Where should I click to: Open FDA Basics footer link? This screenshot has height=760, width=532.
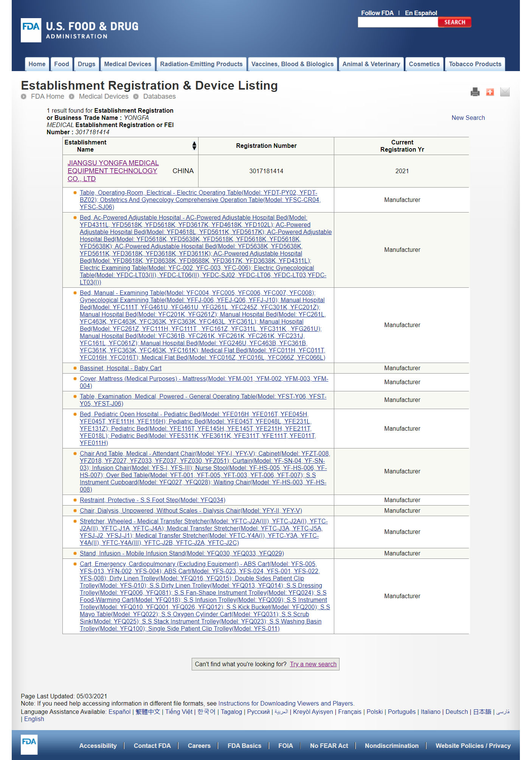[x=244, y=746]
